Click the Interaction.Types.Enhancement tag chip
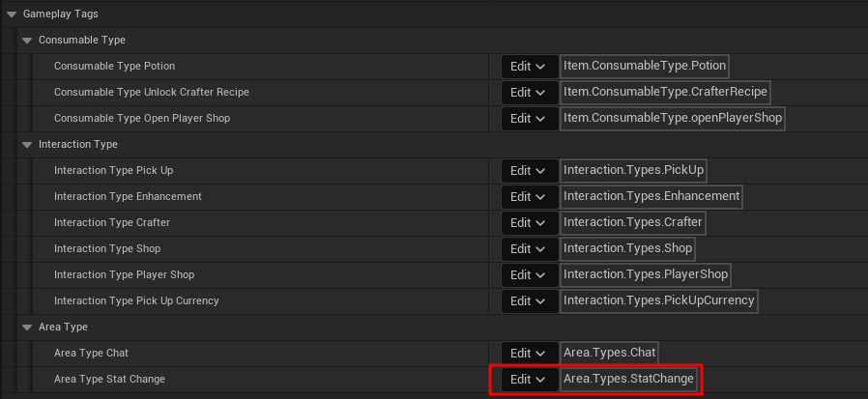The height and width of the screenshot is (399, 868). 651,196
